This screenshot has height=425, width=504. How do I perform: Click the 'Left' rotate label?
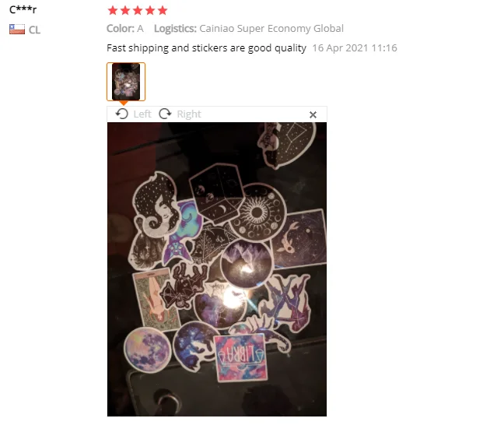pyautogui.click(x=142, y=114)
